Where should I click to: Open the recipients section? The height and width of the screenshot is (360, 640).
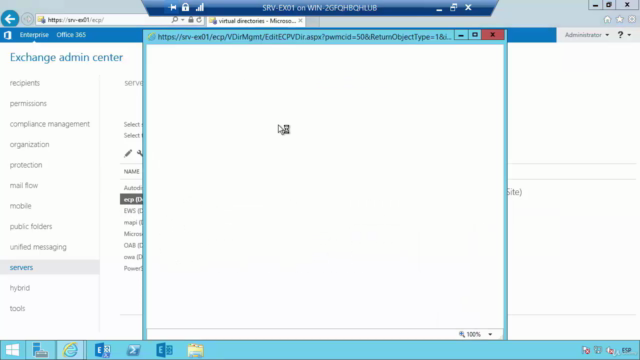[x=25, y=83]
